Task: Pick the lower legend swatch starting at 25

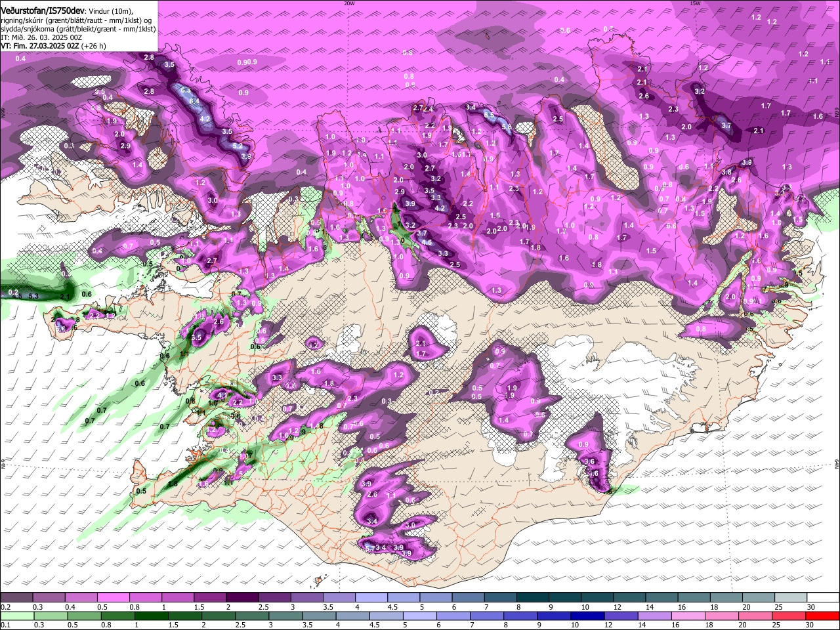Action: tap(790, 616)
